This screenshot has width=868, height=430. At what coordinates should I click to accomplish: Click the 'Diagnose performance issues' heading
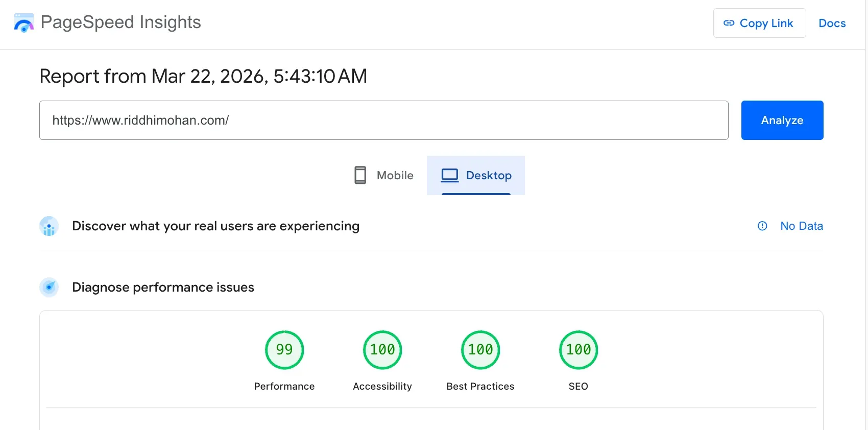point(163,287)
